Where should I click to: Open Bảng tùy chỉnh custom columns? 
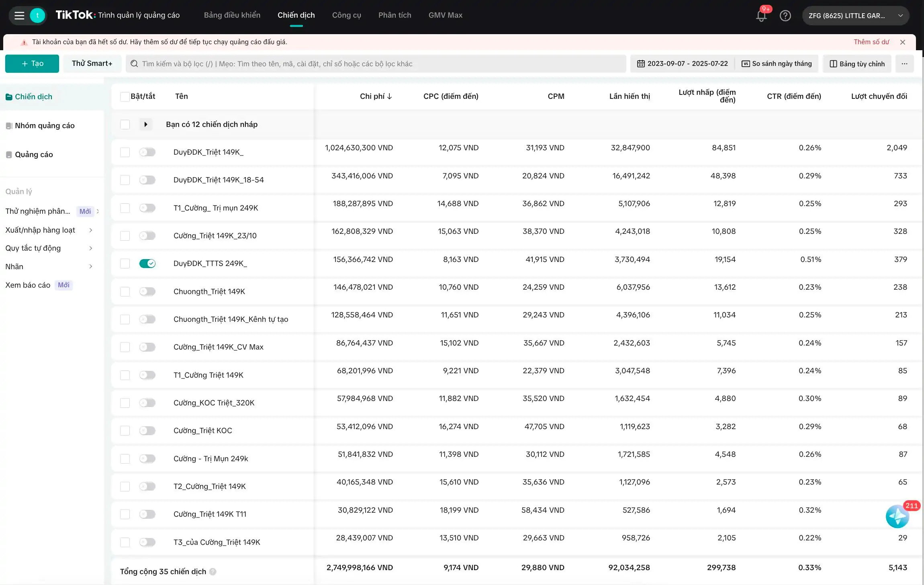click(x=857, y=64)
